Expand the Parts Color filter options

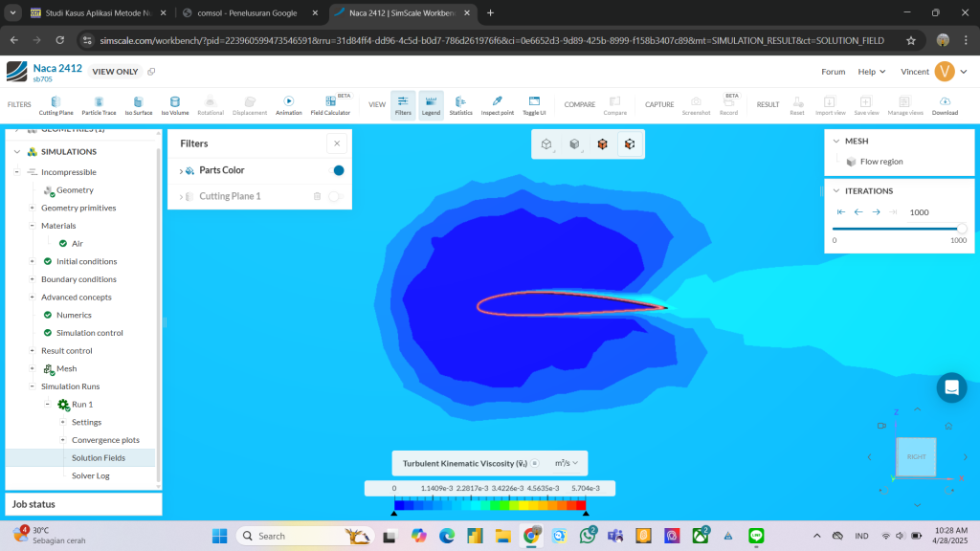click(x=181, y=170)
